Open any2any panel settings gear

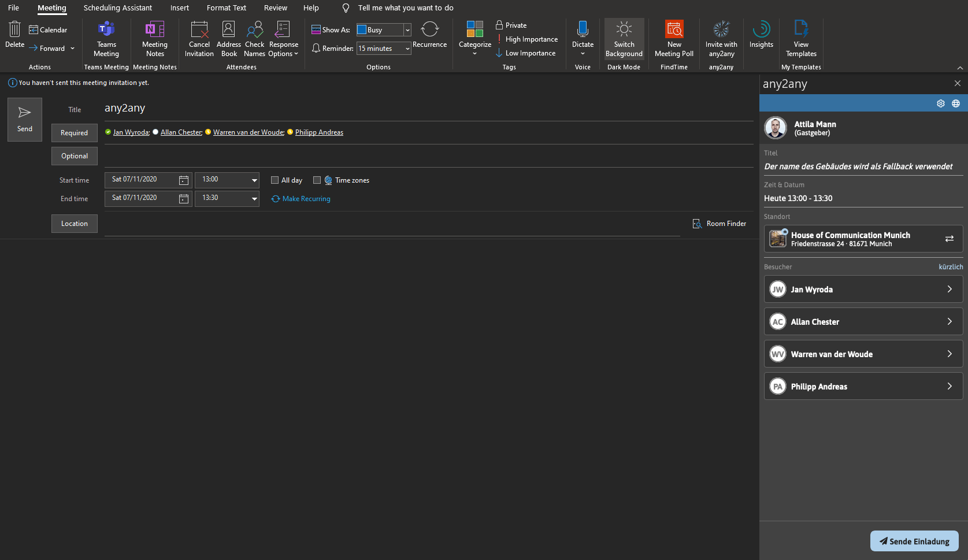click(941, 103)
